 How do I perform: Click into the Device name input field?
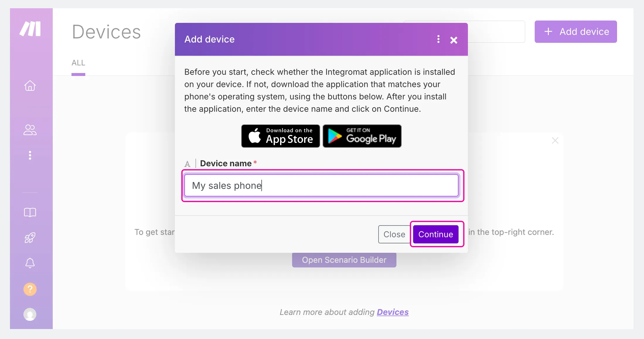[x=321, y=185]
